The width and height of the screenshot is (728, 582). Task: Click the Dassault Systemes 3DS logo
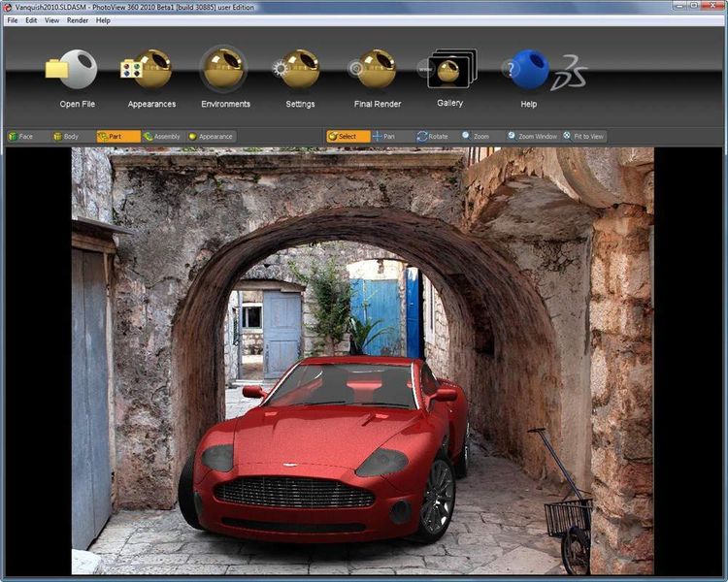tap(569, 73)
